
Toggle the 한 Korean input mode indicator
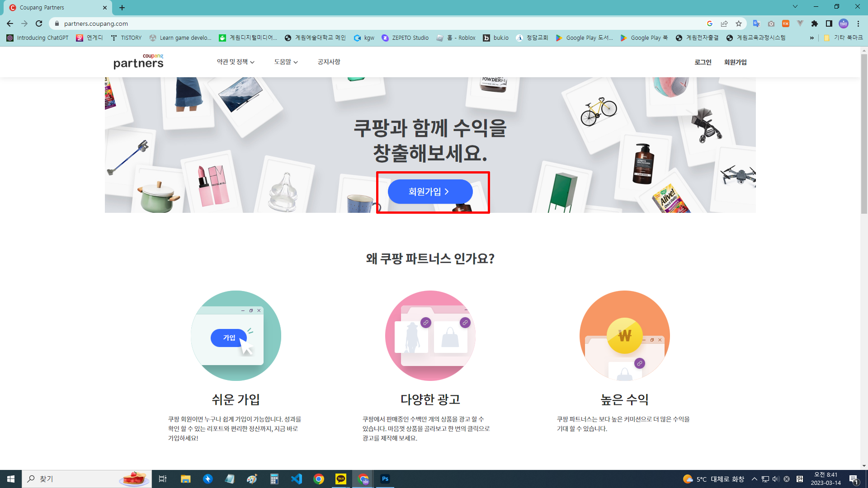[799, 479]
